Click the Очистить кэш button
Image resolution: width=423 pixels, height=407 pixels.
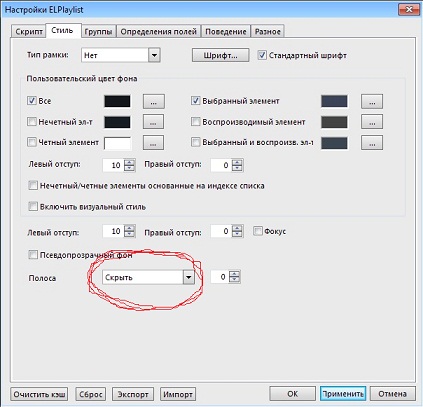[x=39, y=394]
